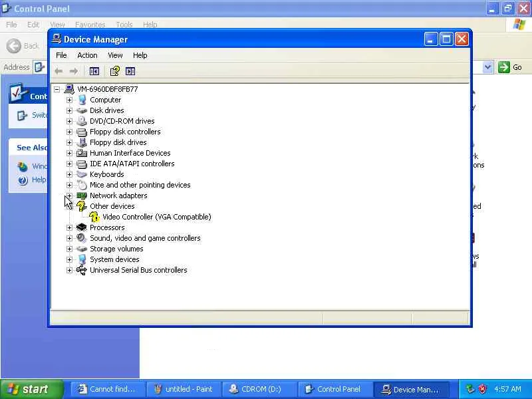The height and width of the screenshot is (399, 532).
Task: Select the Other devices tree label
Action: pyautogui.click(x=112, y=206)
